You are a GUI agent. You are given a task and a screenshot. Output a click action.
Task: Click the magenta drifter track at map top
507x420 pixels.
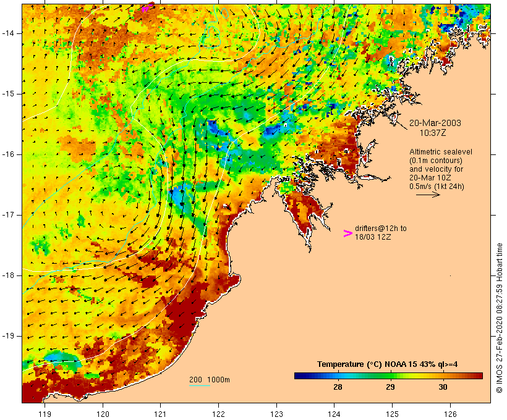point(147,7)
